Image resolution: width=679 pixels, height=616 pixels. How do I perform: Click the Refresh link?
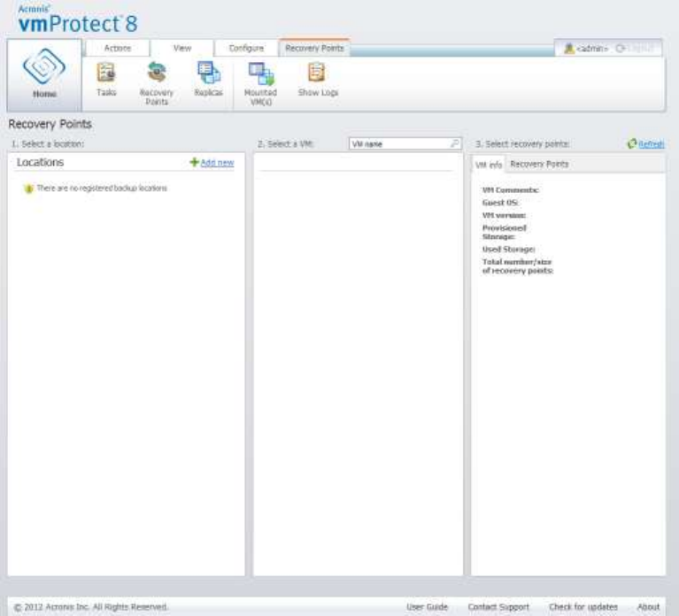[652, 144]
